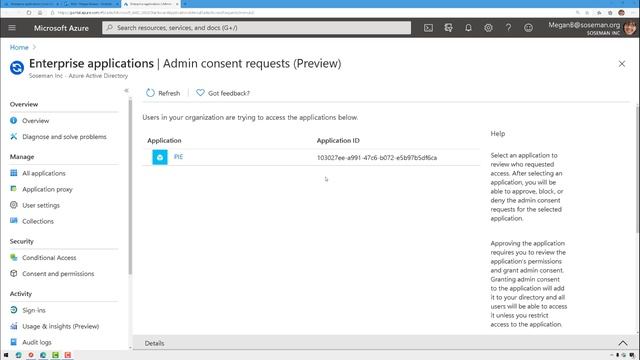Click the main pane vertical scrollbar
Screen dimensions: 640x360
(638, 169)
